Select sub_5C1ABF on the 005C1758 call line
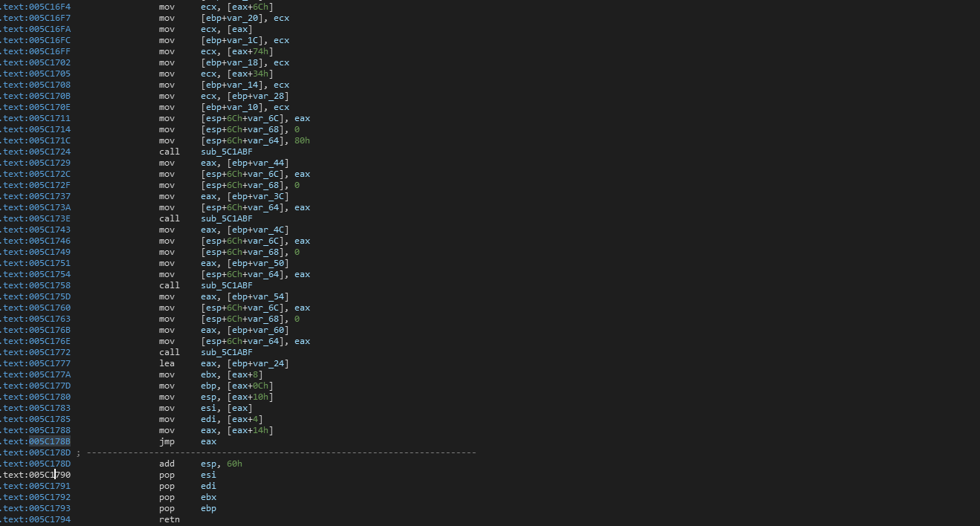 [227, 285]
